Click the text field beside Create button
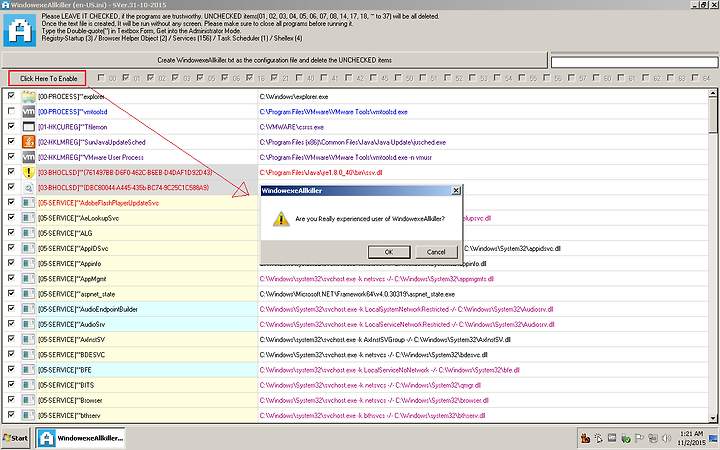Image resolution: width=720 pixels, height=450 pixels. [634, 62]
